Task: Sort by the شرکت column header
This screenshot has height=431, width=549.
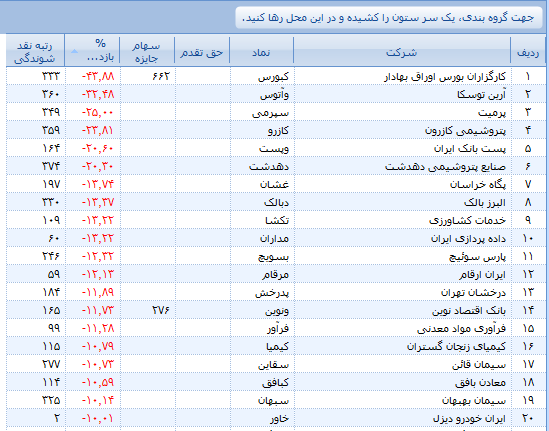Action: [x=402, y=50]
